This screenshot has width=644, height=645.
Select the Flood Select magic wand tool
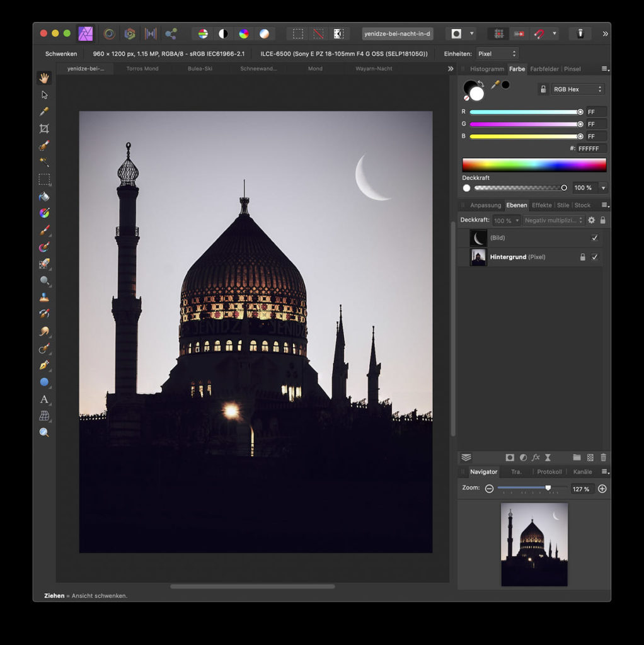click(44, 162)
